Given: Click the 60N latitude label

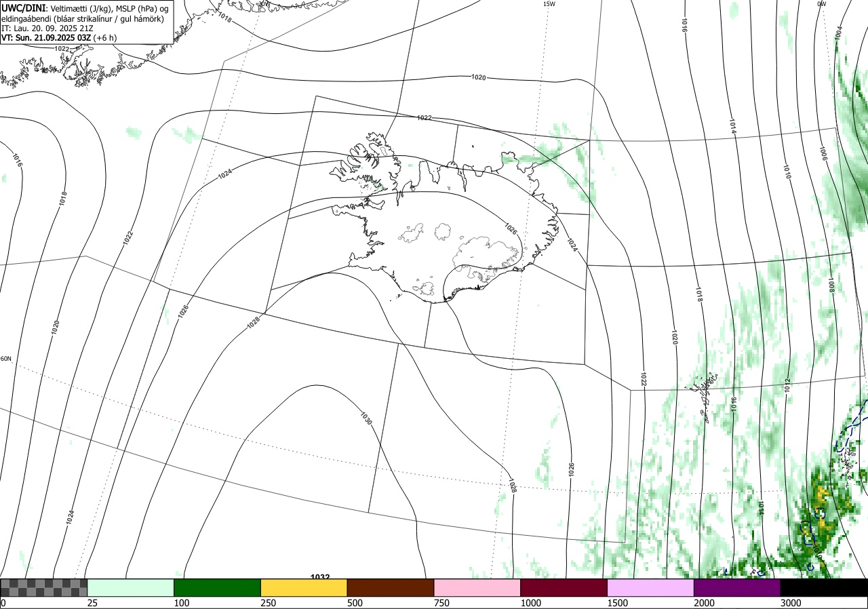Looking at the screenshot, I should (6, 359).
